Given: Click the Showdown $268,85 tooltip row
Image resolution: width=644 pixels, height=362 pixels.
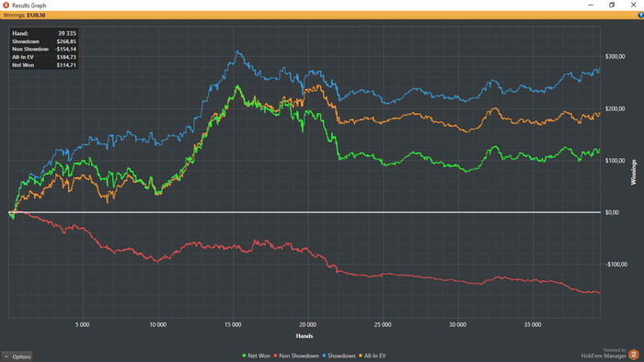Looking at the screenshot, I should pyautogui.click(x=44, y=41).
